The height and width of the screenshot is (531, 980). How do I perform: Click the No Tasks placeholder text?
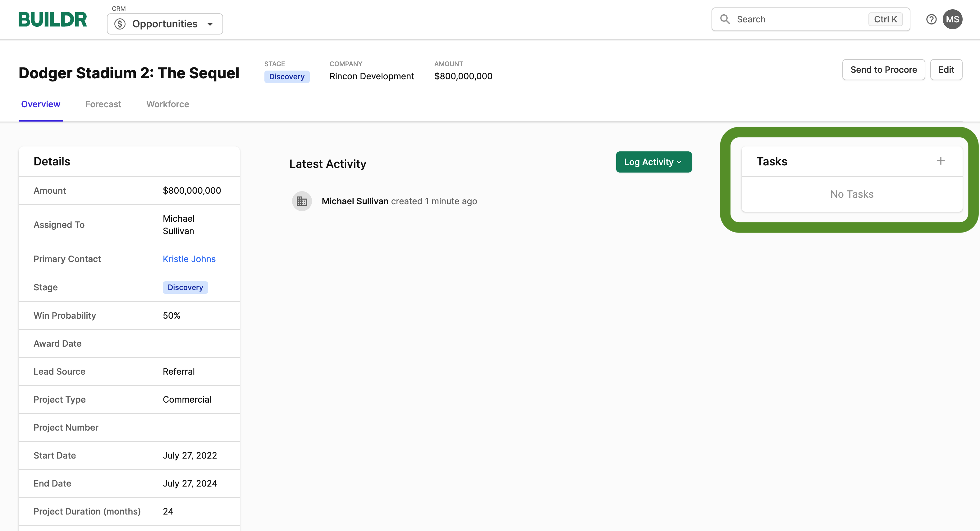tap(851, 194)
